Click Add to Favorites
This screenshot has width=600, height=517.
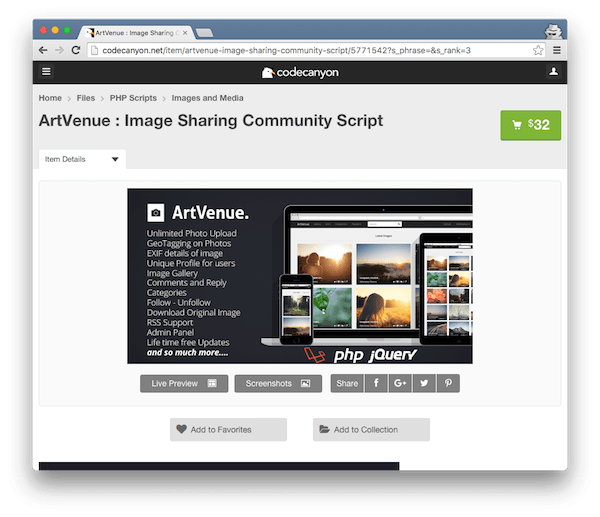click(228, 429)
